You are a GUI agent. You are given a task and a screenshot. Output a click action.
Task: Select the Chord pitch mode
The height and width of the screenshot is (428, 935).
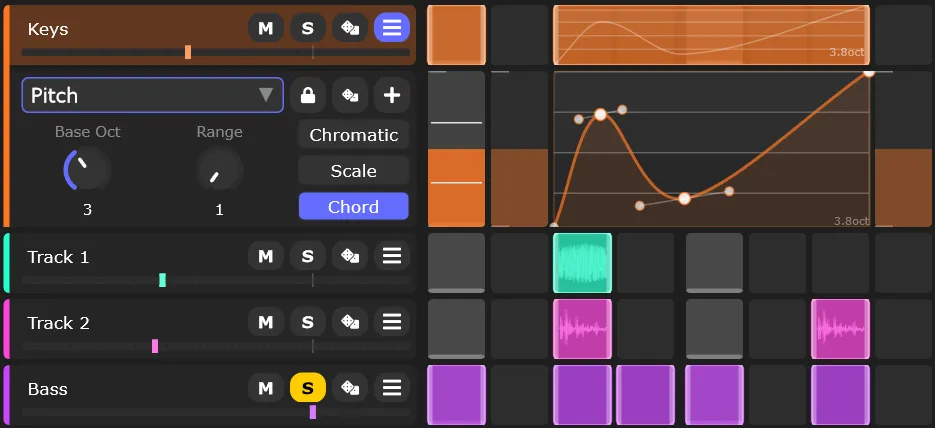click(354, 207)
